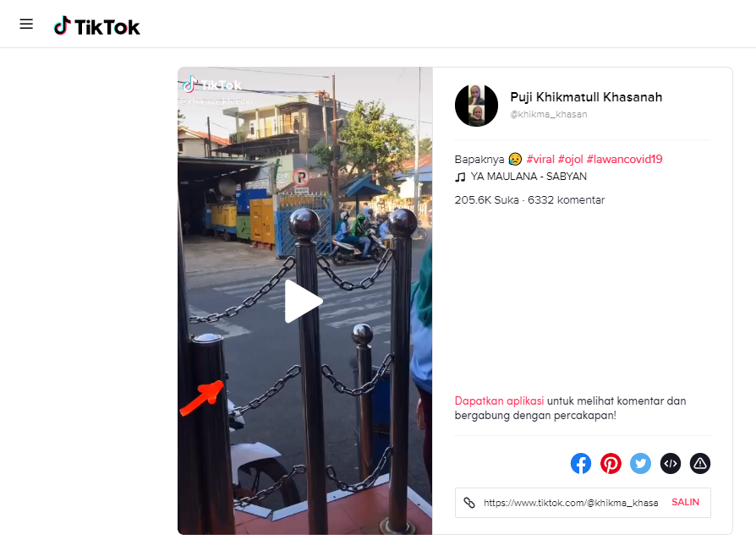Screen dimensions: 756x545
Task: Open the #viral hashtag
Action: click(541, 158)
